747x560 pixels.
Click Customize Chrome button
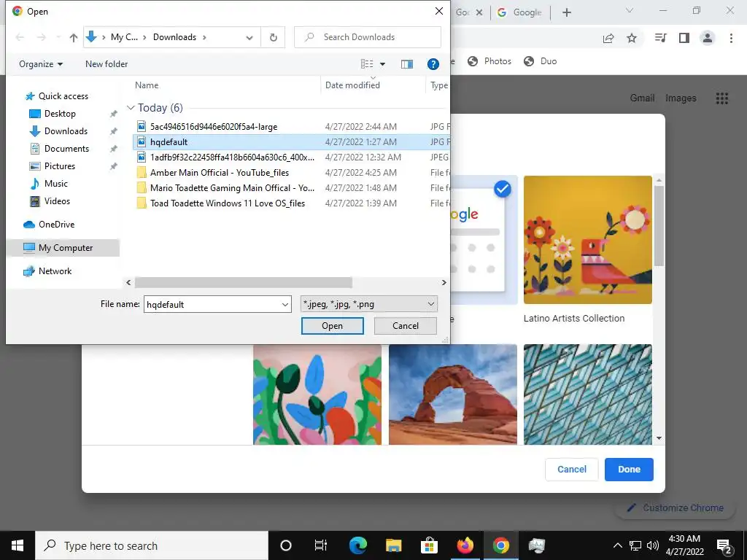point(676,508)
